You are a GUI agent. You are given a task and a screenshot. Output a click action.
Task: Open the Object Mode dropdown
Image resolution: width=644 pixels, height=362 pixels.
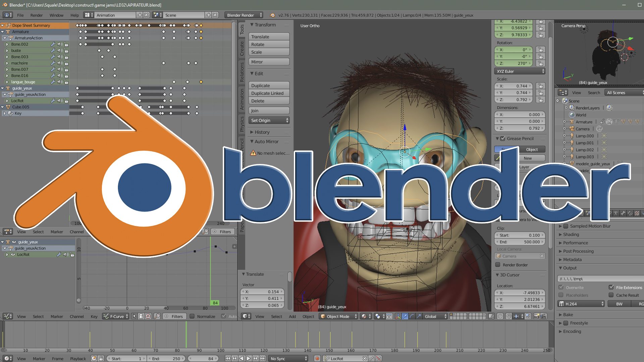pos(338,316)
